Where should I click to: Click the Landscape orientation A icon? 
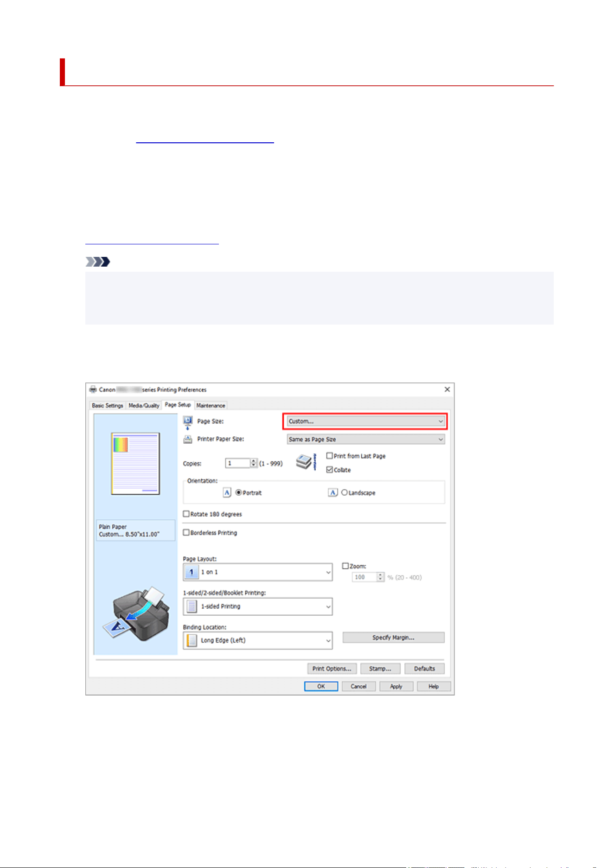[x=333, y=492]
